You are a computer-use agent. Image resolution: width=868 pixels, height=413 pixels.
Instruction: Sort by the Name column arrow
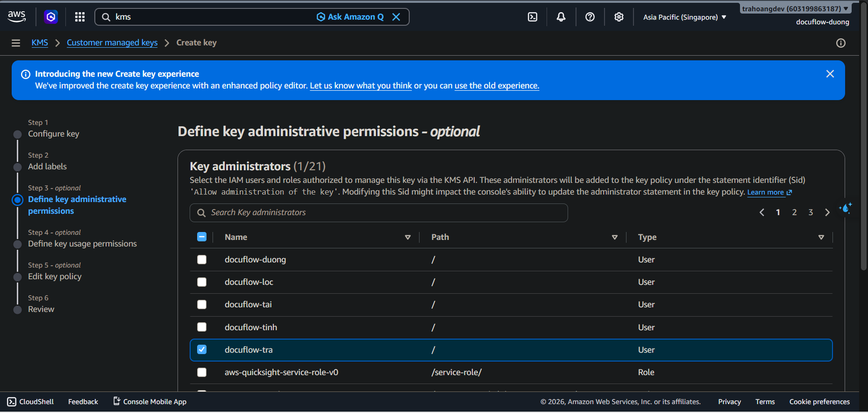[408, 237]
